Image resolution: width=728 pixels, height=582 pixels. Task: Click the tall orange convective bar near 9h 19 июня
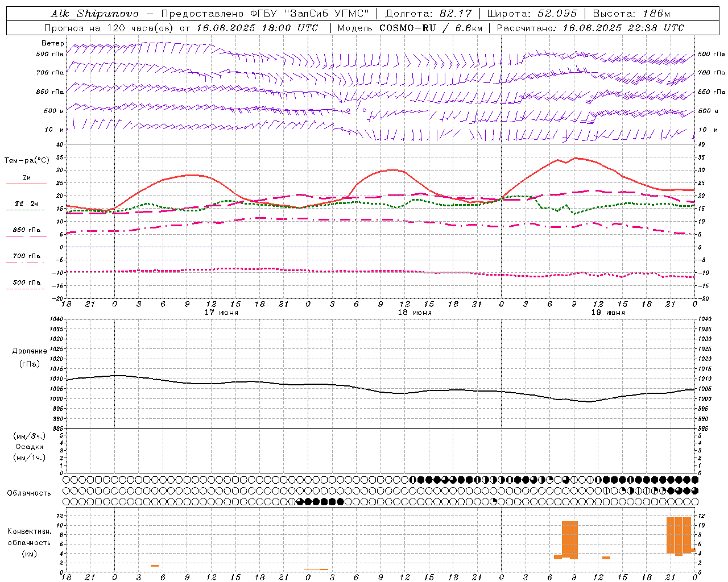click(570, 540)
